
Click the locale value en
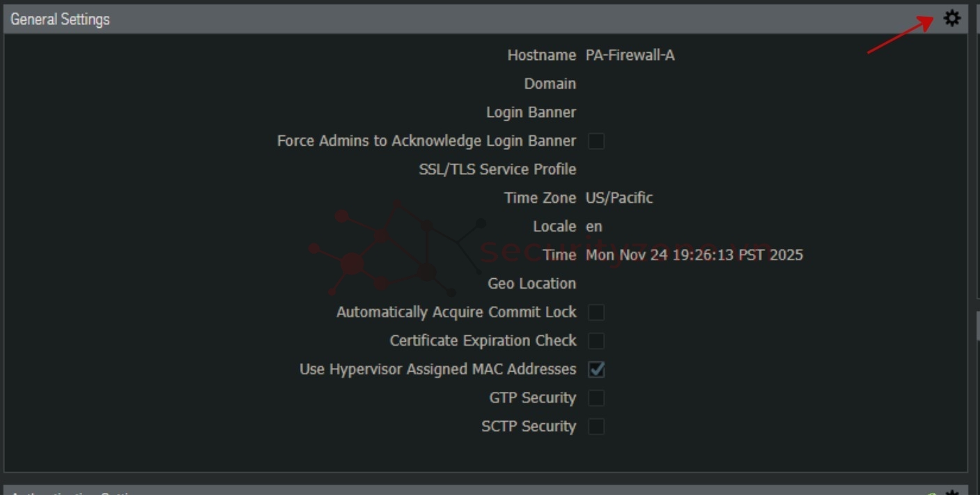tap(594, 227)
